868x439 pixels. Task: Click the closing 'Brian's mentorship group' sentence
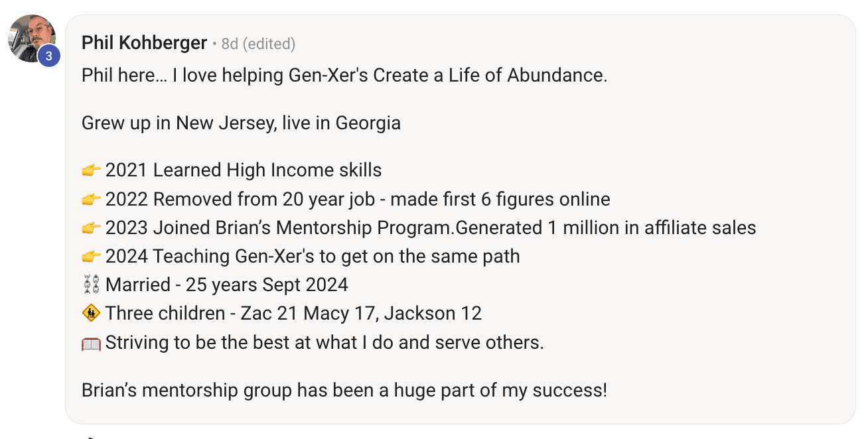pos(344,390)
